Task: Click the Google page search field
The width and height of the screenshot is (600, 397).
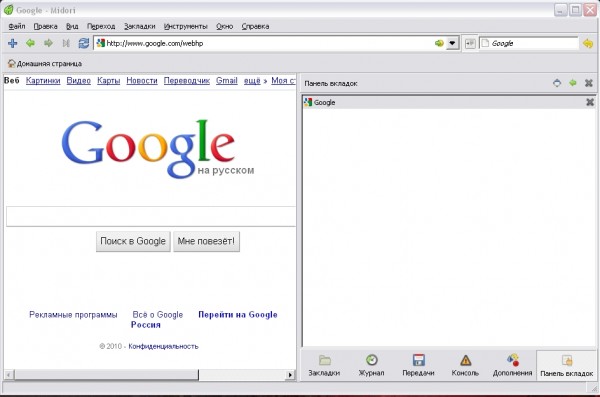Action: [x=151, y=216]
